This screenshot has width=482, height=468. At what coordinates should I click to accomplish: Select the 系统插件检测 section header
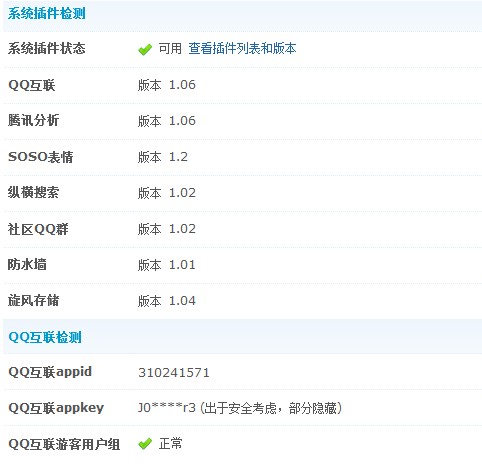point(47,14)
